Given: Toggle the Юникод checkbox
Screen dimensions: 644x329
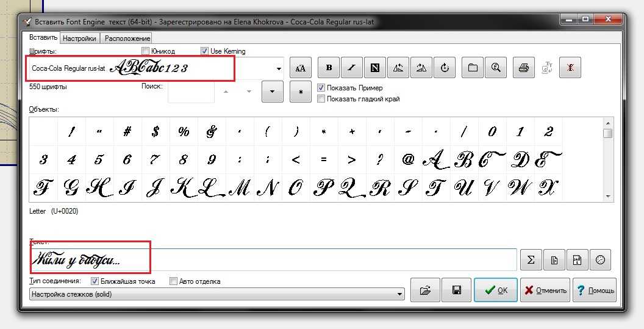Looking at the screenshot, I should click(145, 51).
